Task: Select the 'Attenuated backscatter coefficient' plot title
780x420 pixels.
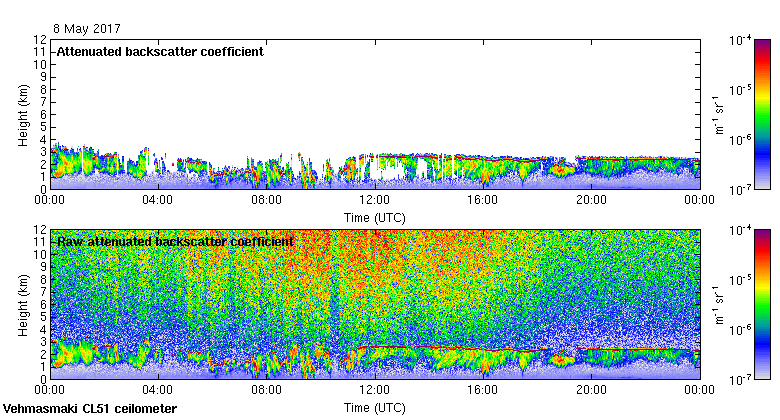Action: (160, 52)
